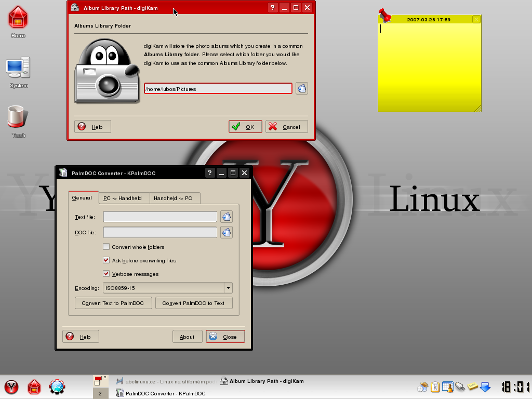The height and width of the screenshot is (399, 532).
Task: Click Convert Text to PalmDOC button
Action: click(x=113, y=303)
